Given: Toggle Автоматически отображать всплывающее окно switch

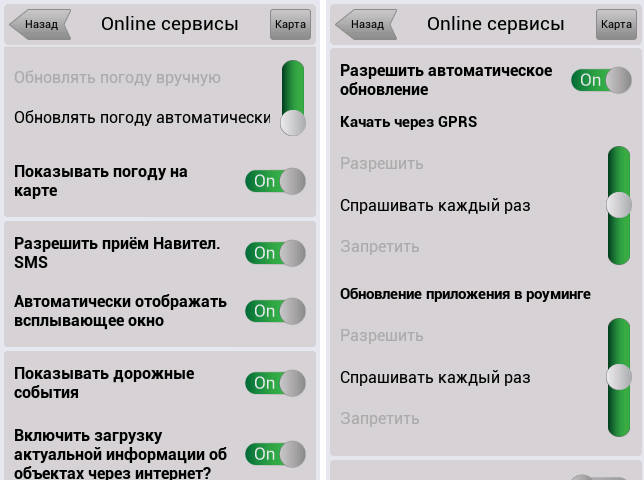Looking at the screenshot, I should 275,311.
